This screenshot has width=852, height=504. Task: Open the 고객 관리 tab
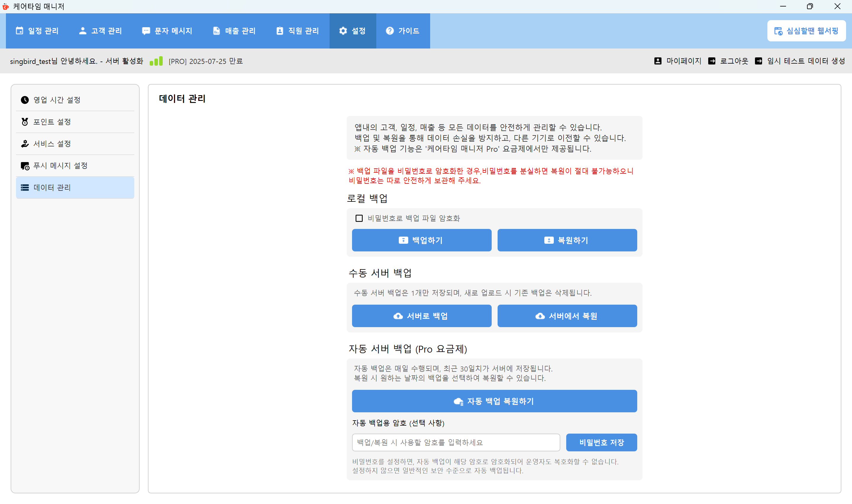[x=100, y=30]
